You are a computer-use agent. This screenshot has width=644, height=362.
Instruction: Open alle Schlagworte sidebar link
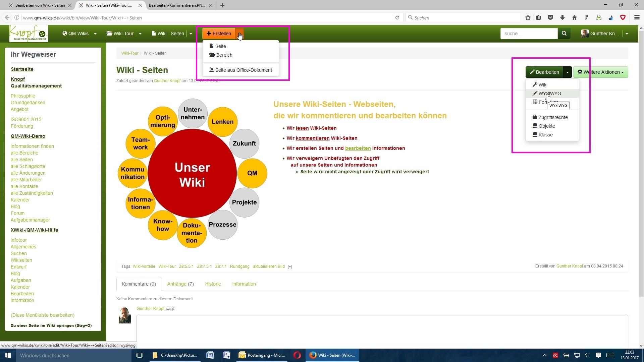(x=28, y=166)
